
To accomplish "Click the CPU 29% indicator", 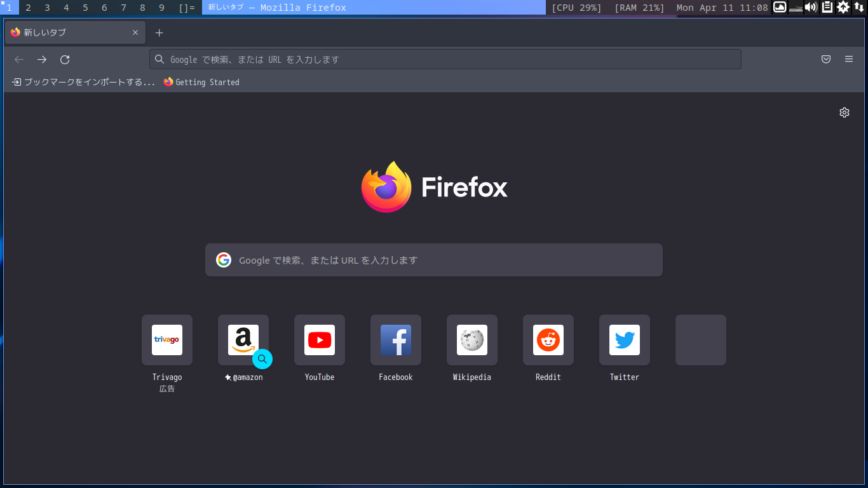I will tap(576, 8).
